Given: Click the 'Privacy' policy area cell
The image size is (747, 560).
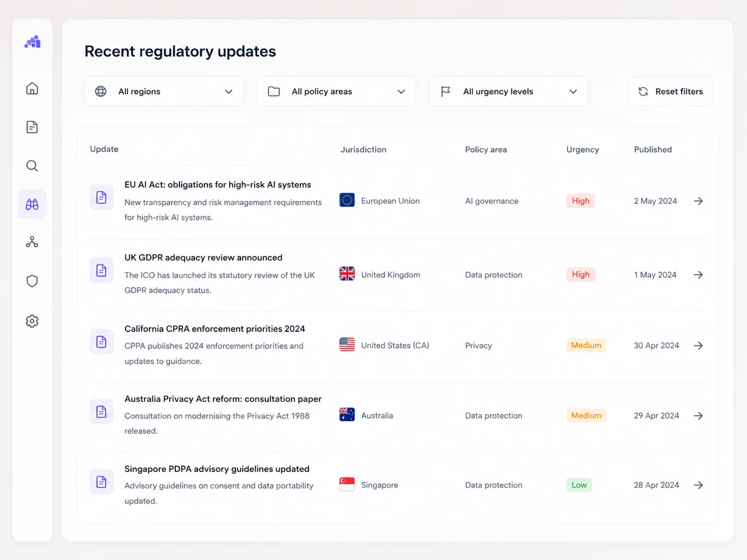Looking at the screenshot, I should [478, 345].
